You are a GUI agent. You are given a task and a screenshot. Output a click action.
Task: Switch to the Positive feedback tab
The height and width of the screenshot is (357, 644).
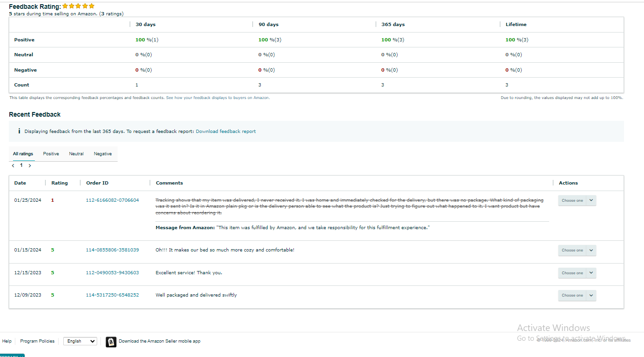[51, 154]
